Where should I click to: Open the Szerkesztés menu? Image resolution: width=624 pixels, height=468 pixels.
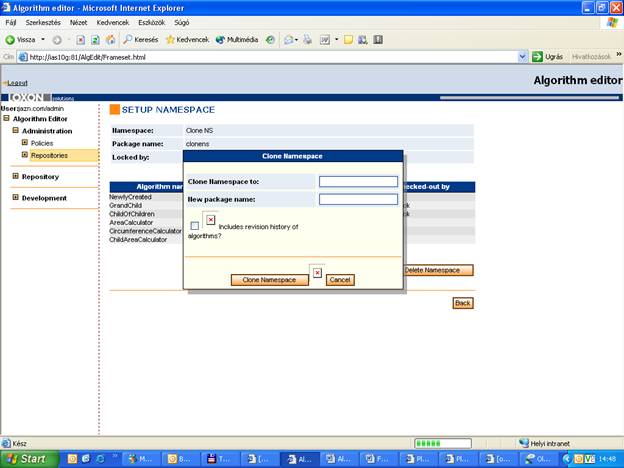pos(43,23)
